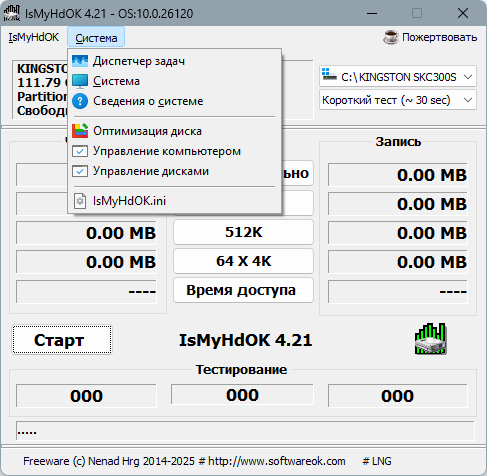Click the coffee cup icon near Пожертвовать
The width and height of the screenshot is (487, 476).
[390, 37]
